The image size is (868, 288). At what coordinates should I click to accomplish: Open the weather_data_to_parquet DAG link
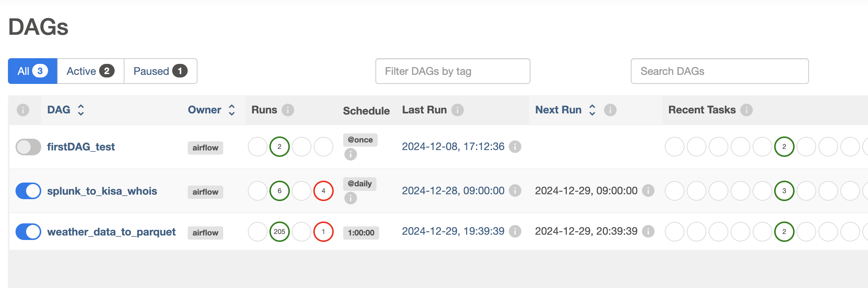click(111, 232)
